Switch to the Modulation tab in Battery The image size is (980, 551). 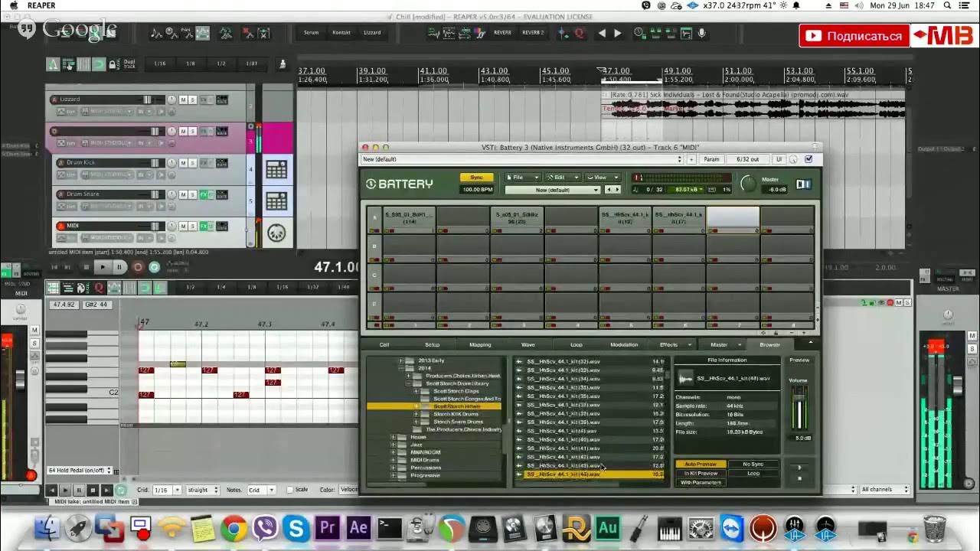624,345
